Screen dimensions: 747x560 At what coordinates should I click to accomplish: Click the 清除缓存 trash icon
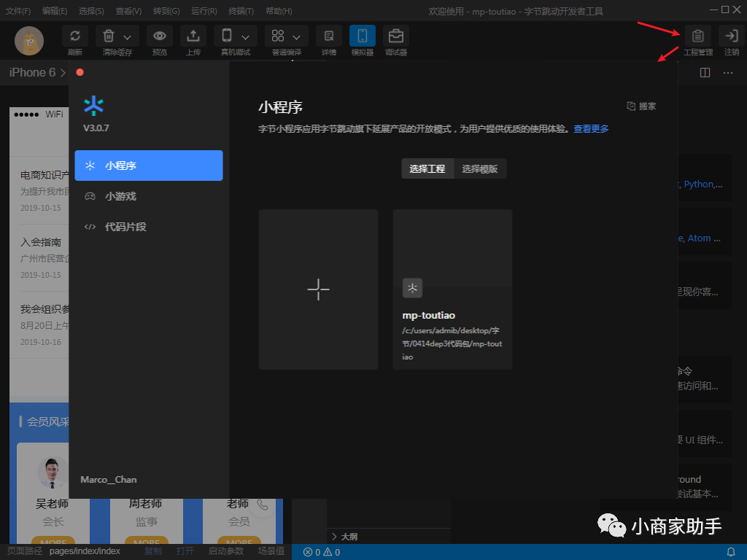[x=109, y=36]
